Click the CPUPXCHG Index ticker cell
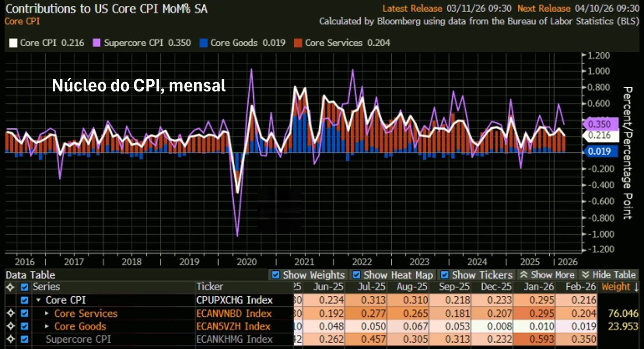 [x=234, y=300]
